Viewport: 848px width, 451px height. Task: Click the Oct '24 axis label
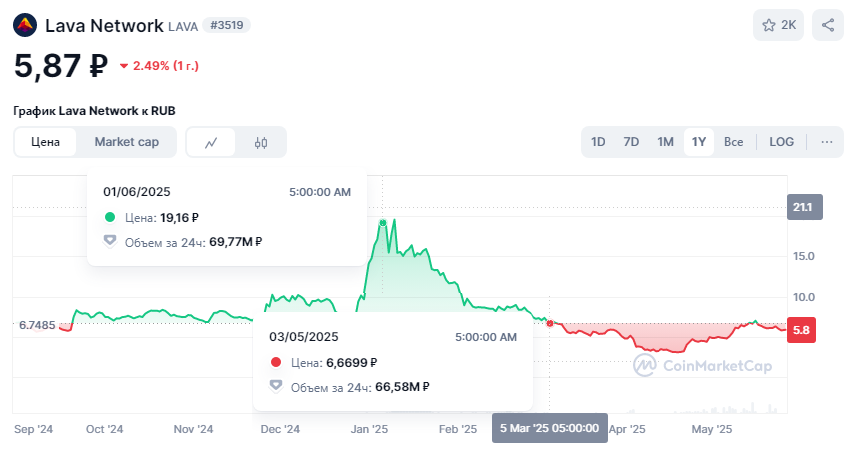coord(104,429)
